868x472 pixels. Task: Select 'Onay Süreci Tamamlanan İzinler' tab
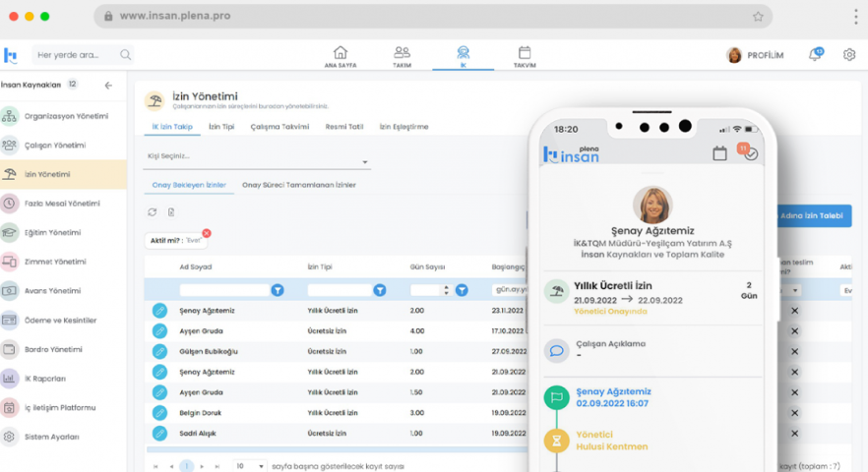[x=299, y=185]
